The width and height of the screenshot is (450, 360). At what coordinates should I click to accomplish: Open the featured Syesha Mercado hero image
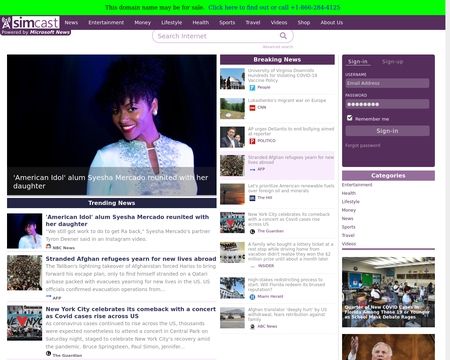click(112, 125)
